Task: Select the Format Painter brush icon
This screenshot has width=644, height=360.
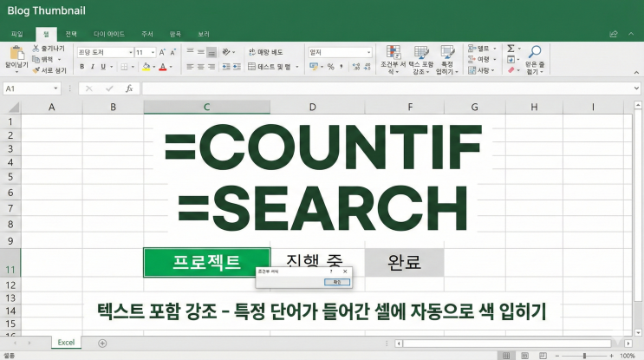Action: coord(36,70)
